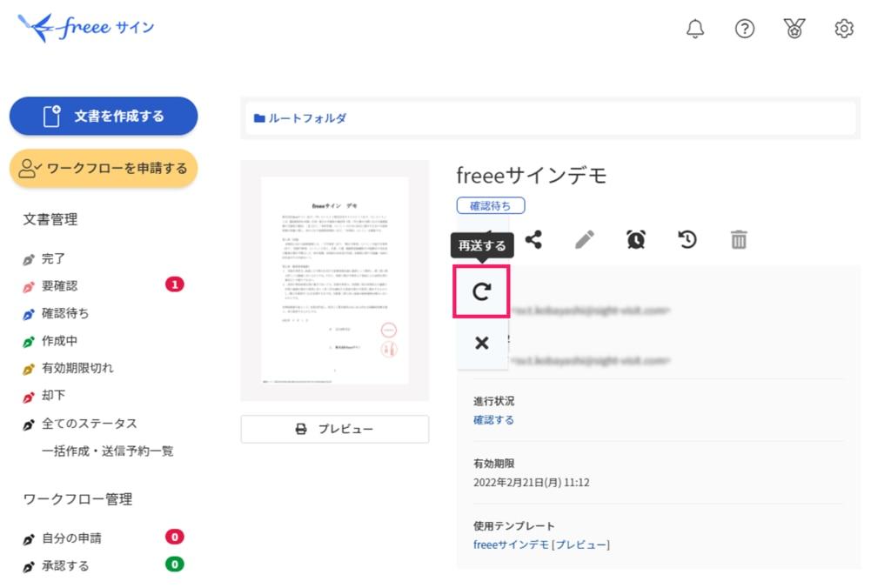Click the green badge beside 承認する
The width and height of the screenshot is (891, 588).
[174, 565]
